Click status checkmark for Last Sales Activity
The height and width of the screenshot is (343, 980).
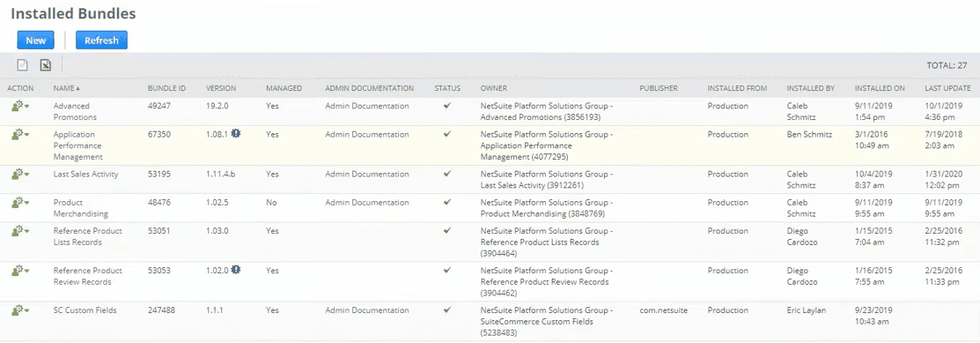(x=447, y=174)
